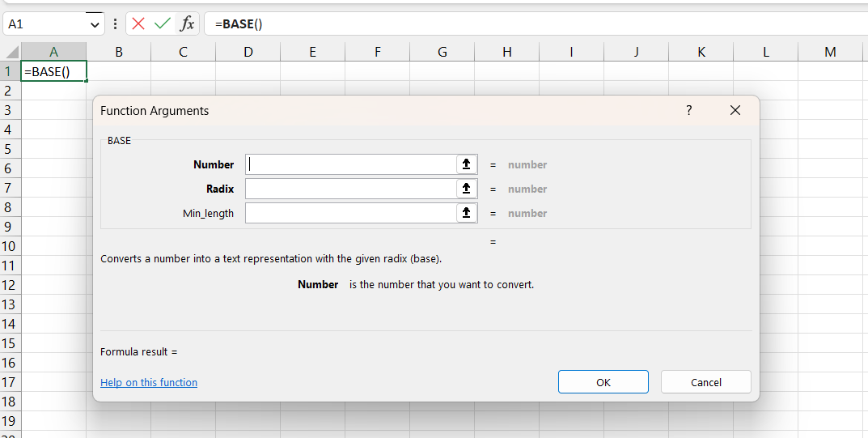Click the Select All corner triangle

(x=11, y=52)
